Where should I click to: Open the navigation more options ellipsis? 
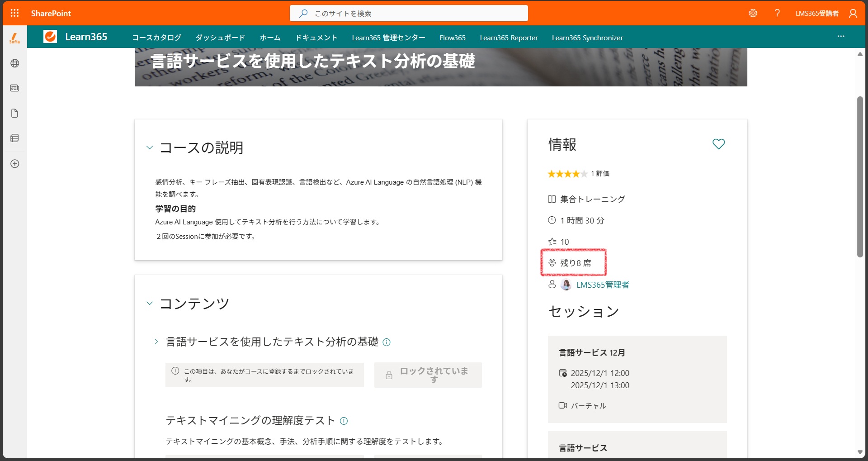[841, 36]
